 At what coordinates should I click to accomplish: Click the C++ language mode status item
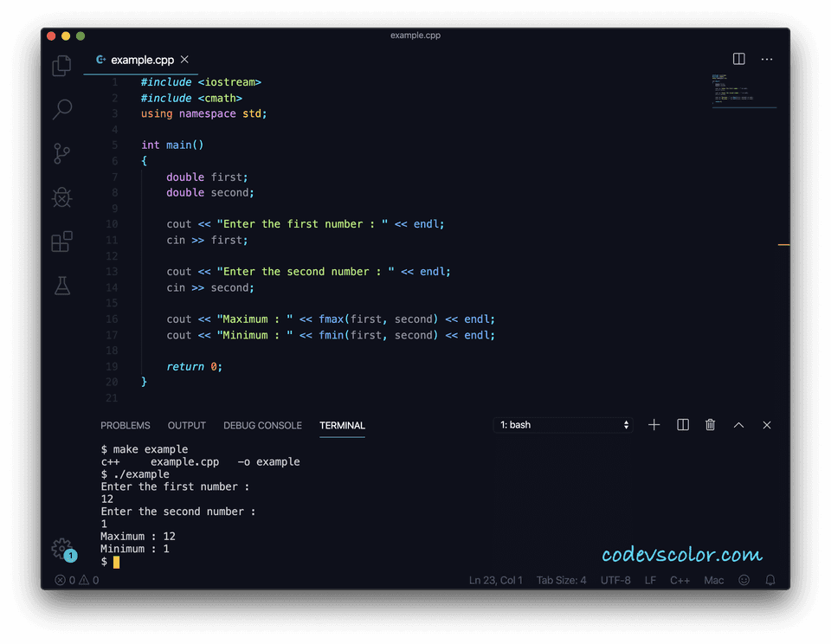pos(680,580)
